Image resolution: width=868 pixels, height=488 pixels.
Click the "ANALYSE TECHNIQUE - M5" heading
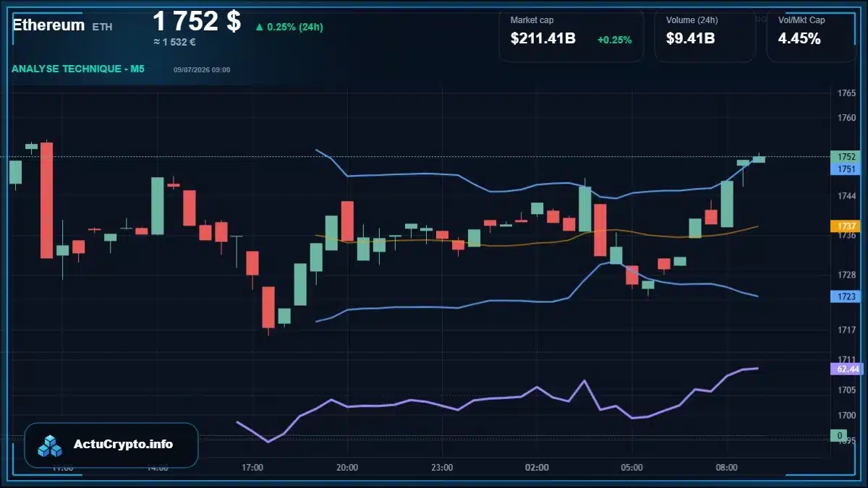(x=78, y=69)
